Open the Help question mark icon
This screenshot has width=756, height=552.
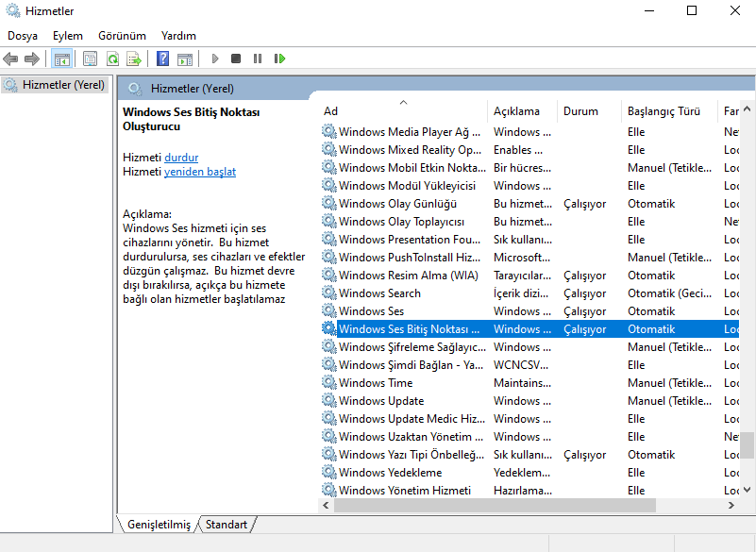click(x=163, y=59)
